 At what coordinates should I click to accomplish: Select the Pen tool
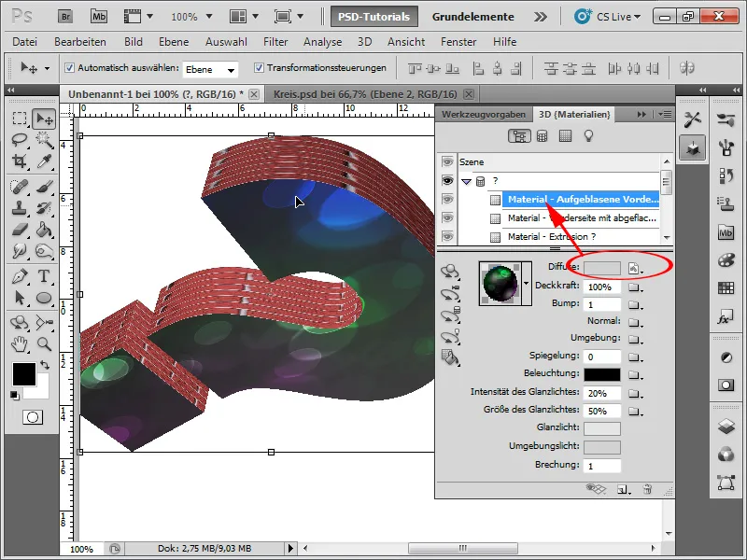point(19,276)
